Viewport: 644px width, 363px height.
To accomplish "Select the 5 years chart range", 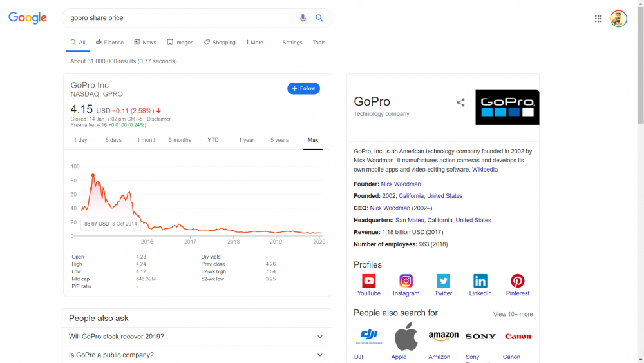I will [279, 140].
